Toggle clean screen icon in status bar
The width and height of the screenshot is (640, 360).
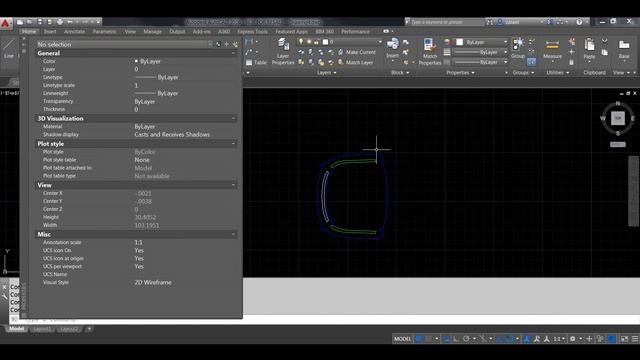coord(624,339)
